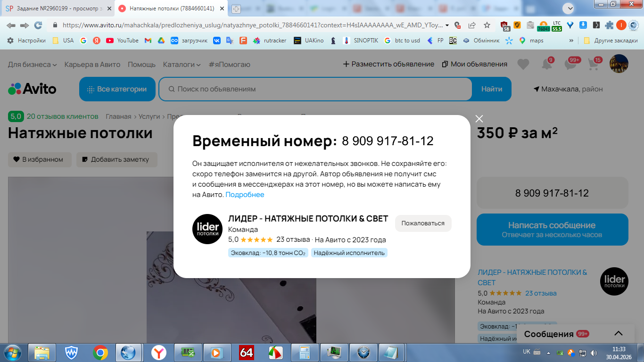Open the Gmail bookmark icon
The width and height of the screenshot is (644, 362).
(x=148, y=41)
